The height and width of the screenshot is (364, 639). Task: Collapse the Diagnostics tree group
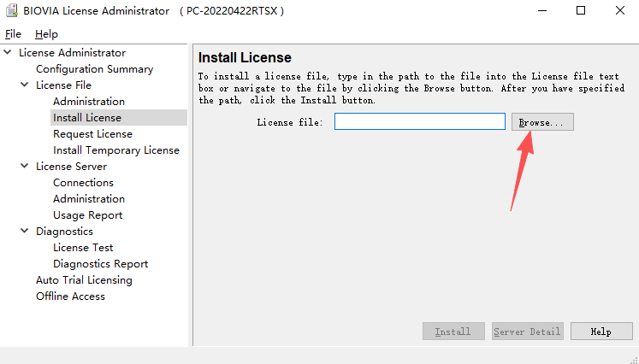pyautogui.click(x=25, y=232)
